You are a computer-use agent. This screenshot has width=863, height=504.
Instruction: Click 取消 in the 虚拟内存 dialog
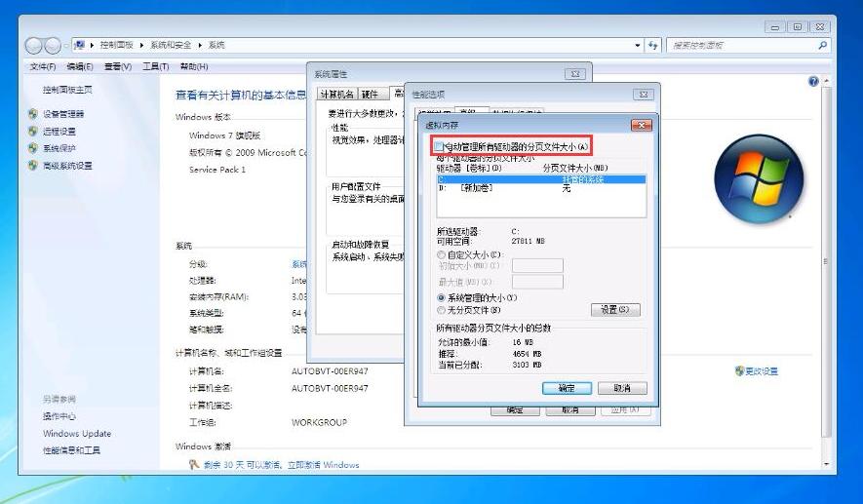tap(622, 388)
